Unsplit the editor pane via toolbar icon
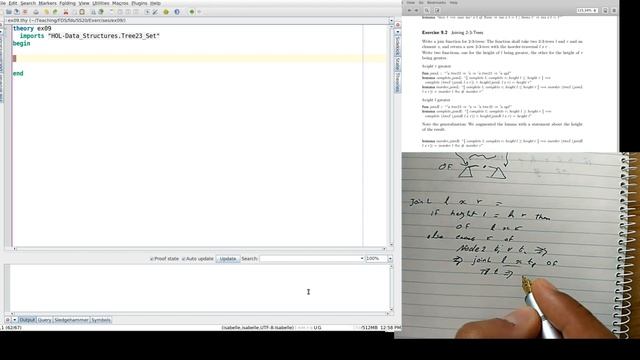640x360 pixels. tap(120, 12)
